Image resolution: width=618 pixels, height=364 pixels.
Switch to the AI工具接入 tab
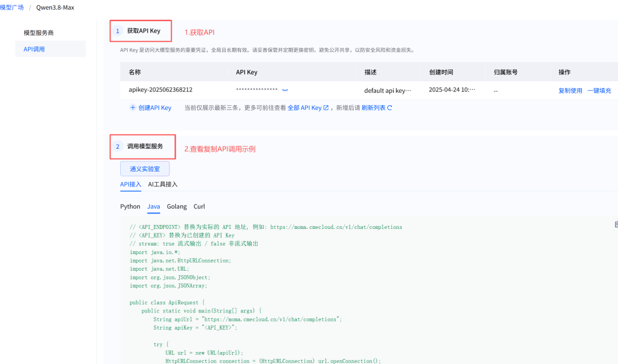coord(163,184)
